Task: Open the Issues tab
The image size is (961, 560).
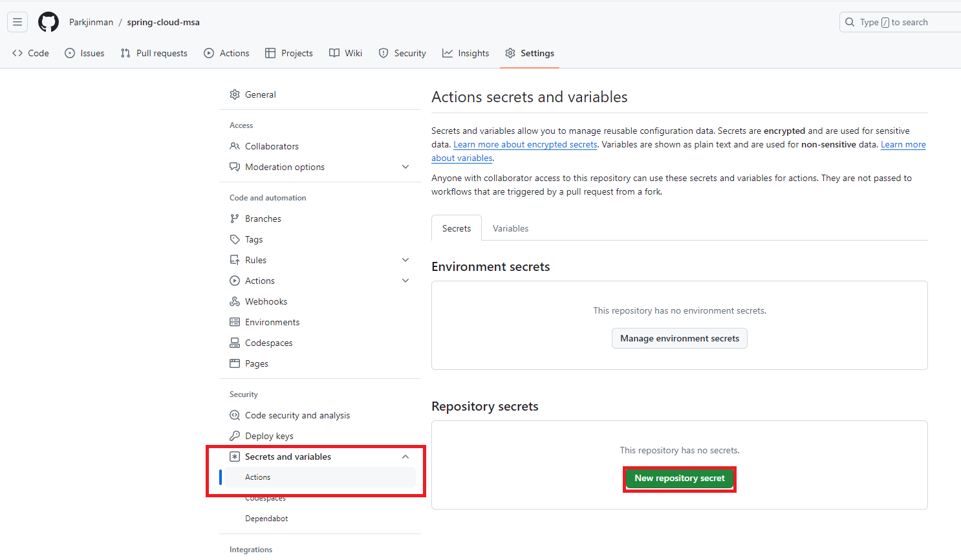Action: pos(84,53)
